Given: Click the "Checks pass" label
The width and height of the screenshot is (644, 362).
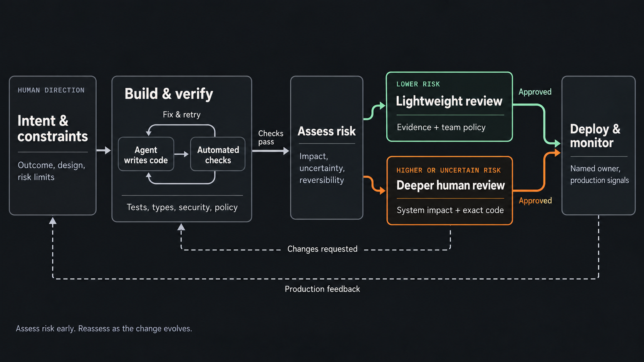Looking at the screenshot, I should (x=270, y=138).
